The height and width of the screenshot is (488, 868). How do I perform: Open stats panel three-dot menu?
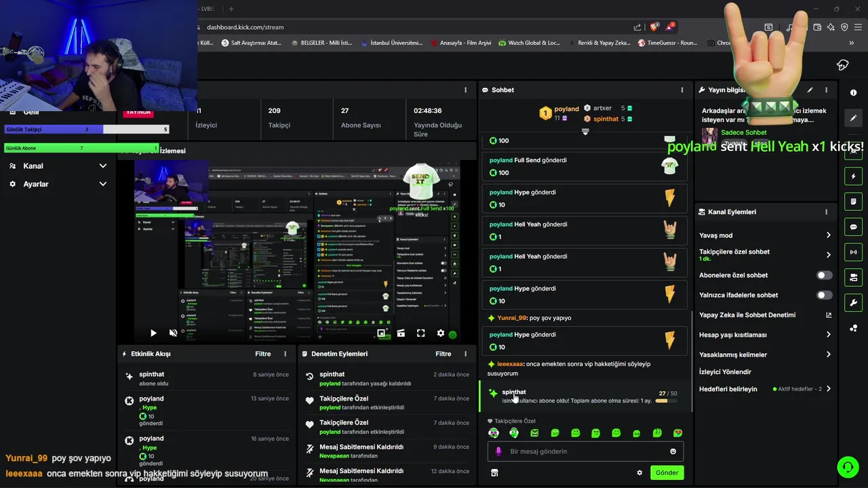pyautogui.click(x=465, y=89)
